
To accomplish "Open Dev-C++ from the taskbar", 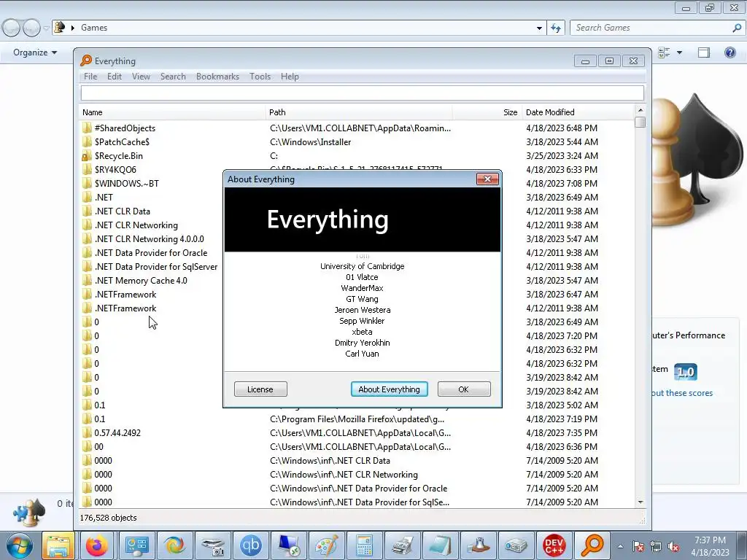I will tap(554, 545).
